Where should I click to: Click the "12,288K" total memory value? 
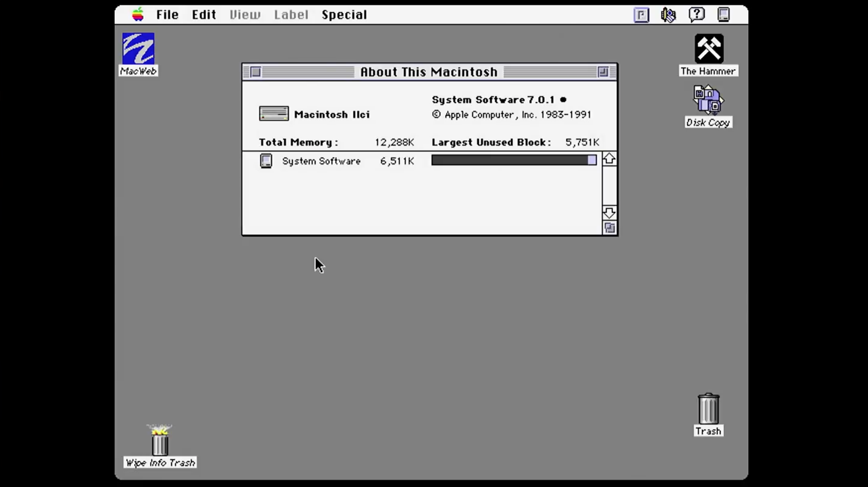394,142
